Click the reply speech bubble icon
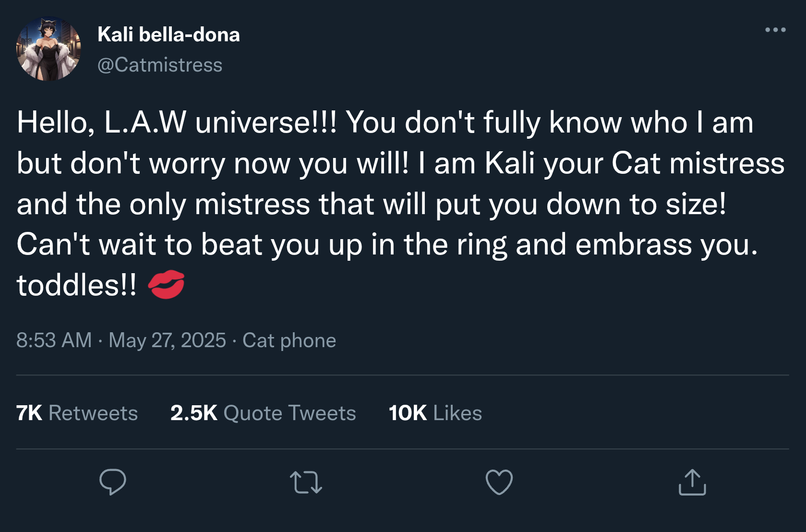Viewport: 806px width, 532px height. point(113,482)
